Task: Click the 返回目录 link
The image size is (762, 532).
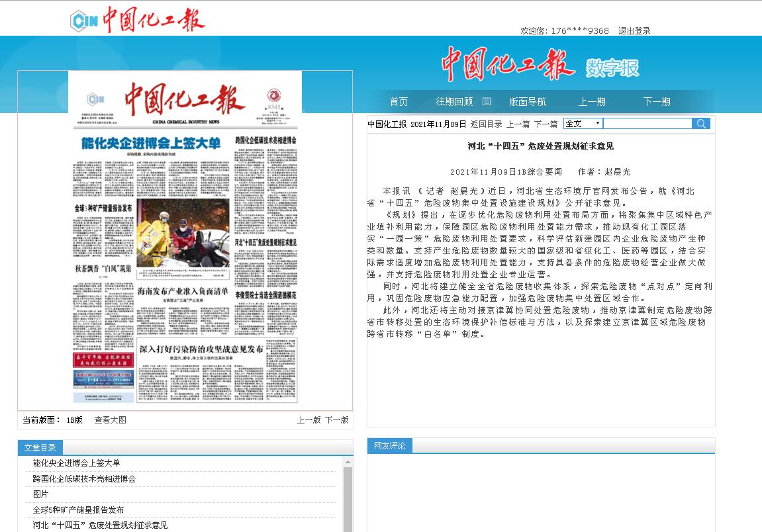Action: click(486, 124)
